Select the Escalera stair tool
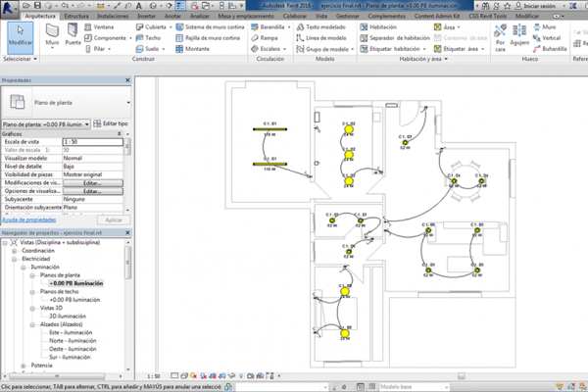 [x=269, y=47]
